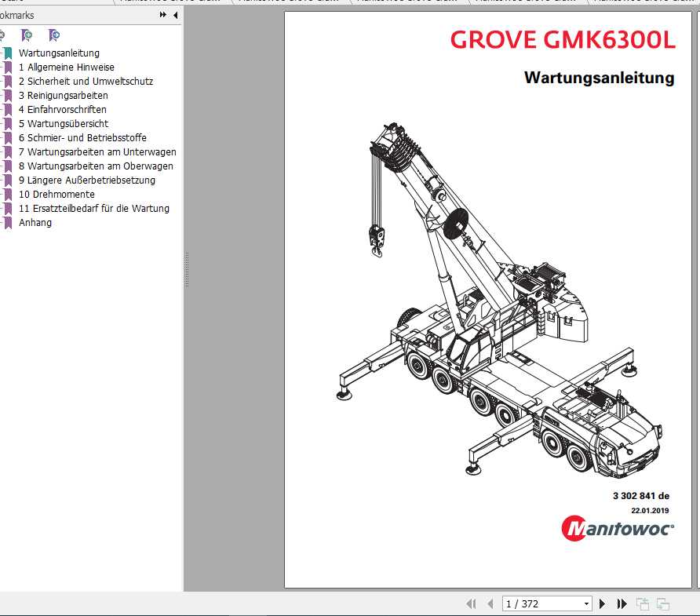Click the previous view icon

[x=643, y=603]
